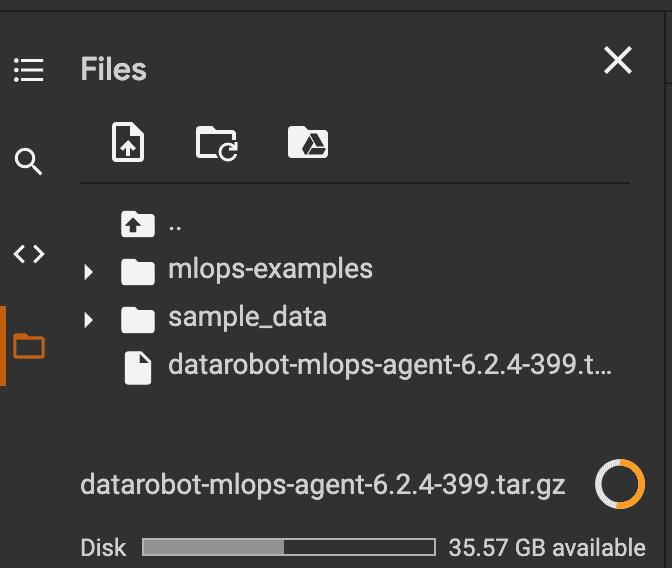Open the find and replace search icon
This screenshot has width=672, height=568.
(x=28, y=162)
